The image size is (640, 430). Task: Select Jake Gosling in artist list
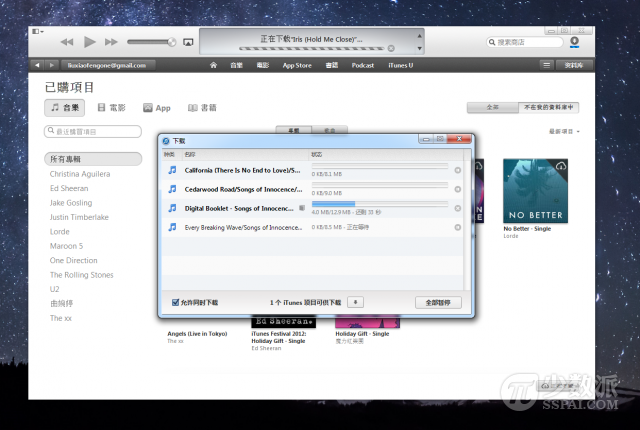pyautogui.click(x=71, y=203)
